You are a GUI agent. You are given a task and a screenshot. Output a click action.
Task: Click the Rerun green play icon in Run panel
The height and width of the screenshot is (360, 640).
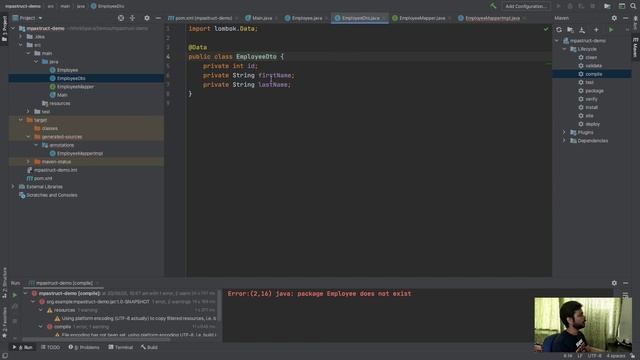click(15, 295)
